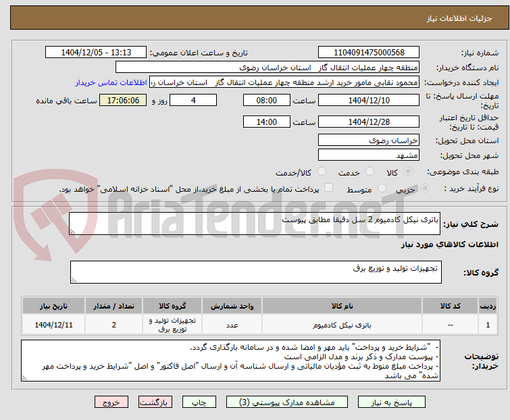
Task: Click the چاپ print button
Action: pos(199,402)
